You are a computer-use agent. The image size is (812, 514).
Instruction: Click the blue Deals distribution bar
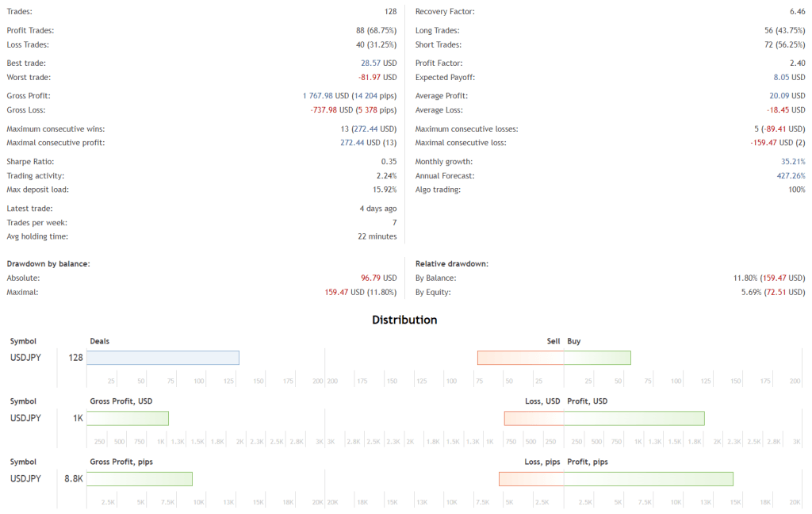(x=163, y=358)
